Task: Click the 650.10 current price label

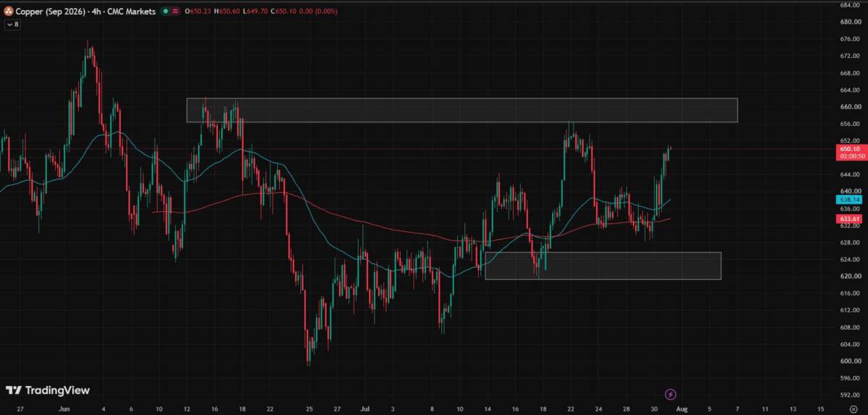Action: (849, 148)
